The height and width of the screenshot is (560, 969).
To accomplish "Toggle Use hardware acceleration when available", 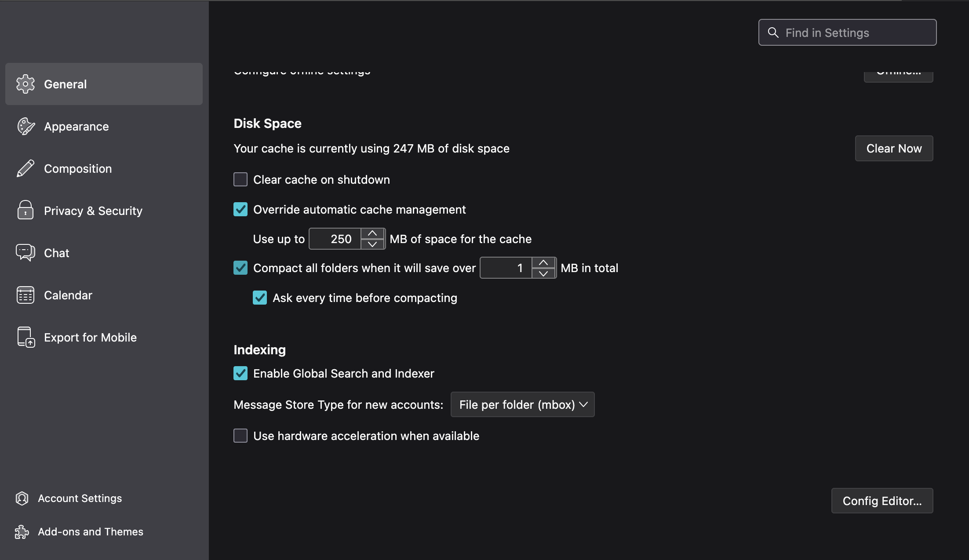I will tap(240, 436).
